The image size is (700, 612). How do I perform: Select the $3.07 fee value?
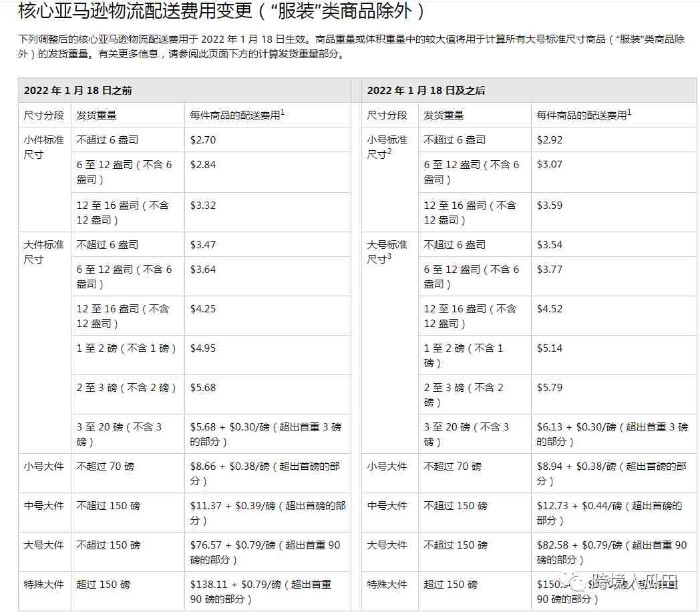[x=550, y=164]
